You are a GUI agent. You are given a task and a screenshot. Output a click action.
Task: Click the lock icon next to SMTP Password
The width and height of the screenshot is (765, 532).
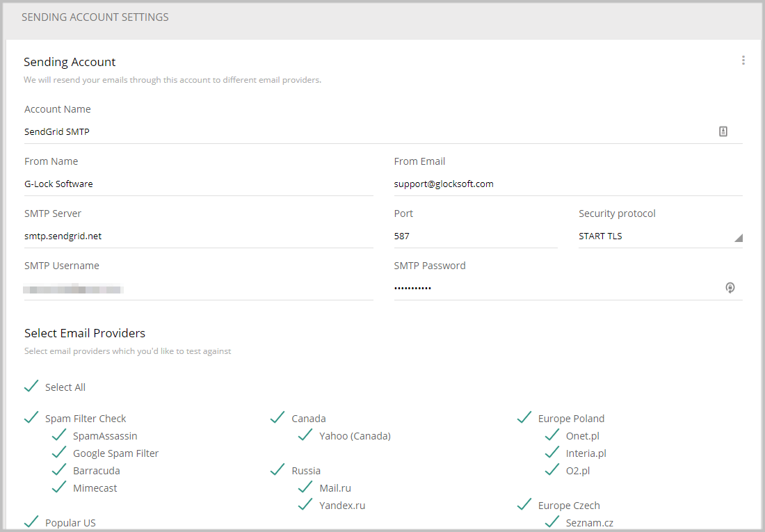[730, 287]
